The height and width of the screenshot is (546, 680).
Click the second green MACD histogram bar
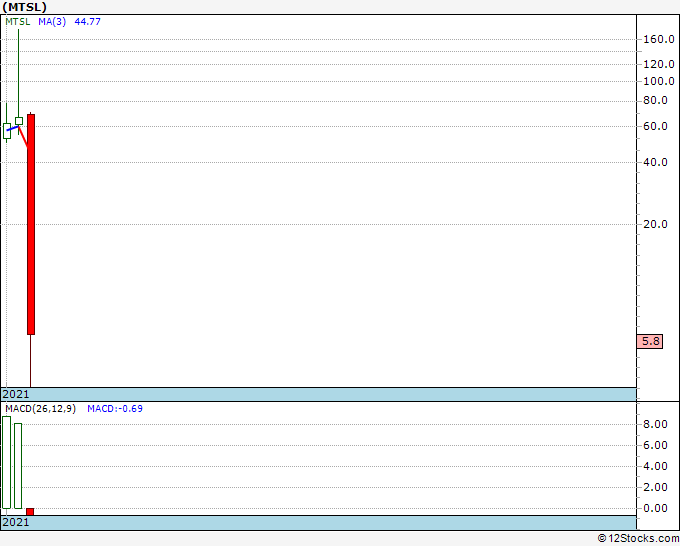18,466
